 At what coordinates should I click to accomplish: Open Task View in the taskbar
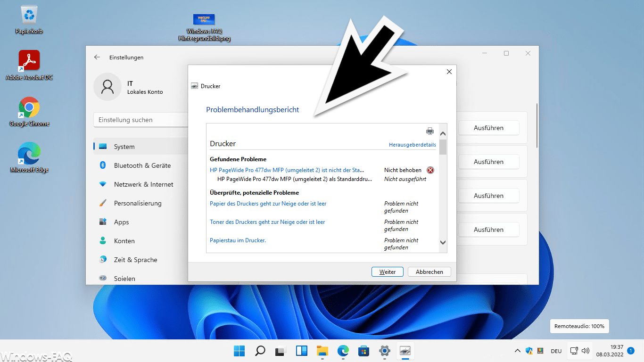[x=281, y=351]
